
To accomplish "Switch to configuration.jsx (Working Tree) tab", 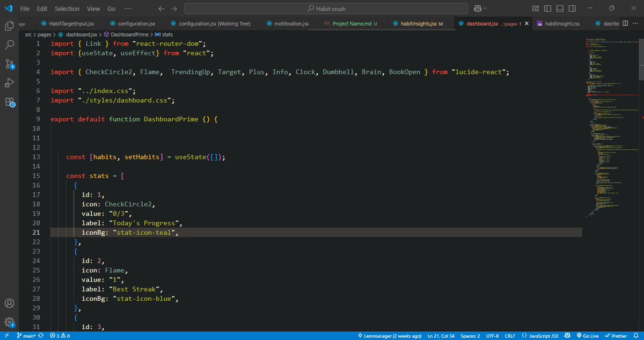I will coord(215,24).
